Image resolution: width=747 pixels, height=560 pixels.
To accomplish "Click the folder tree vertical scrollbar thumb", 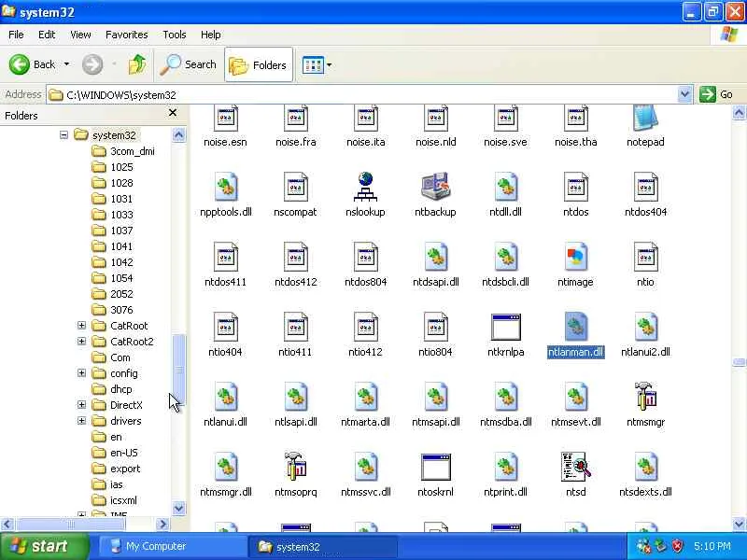I will 178,369.
